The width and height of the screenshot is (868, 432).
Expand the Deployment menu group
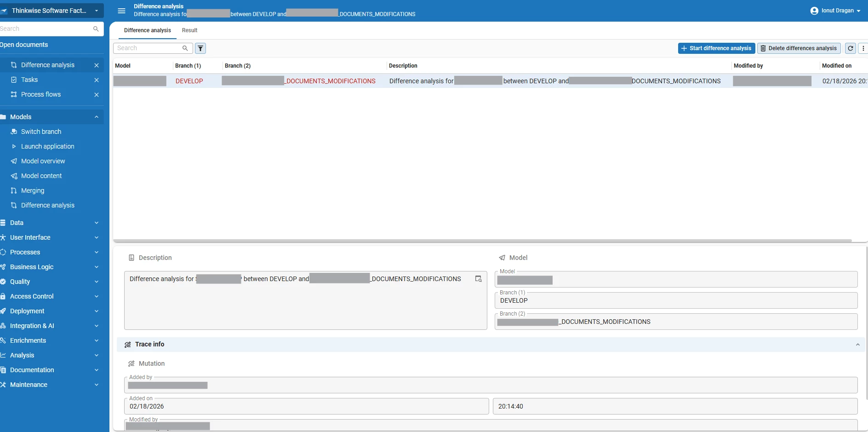[x=97, y=311]
